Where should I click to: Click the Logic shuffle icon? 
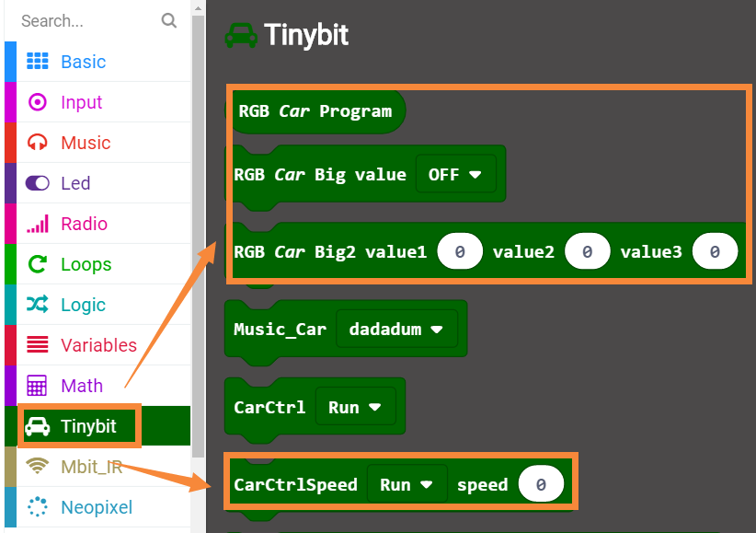[x=37, y=305]
